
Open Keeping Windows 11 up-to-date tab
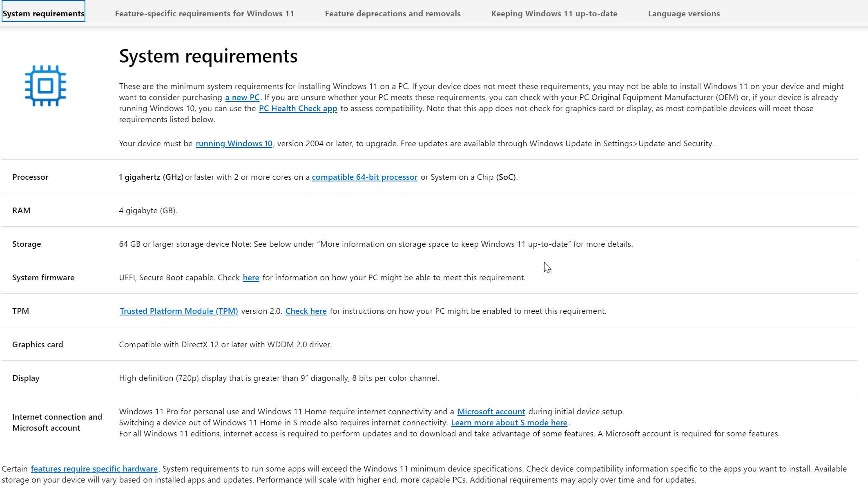coord(554,13)
